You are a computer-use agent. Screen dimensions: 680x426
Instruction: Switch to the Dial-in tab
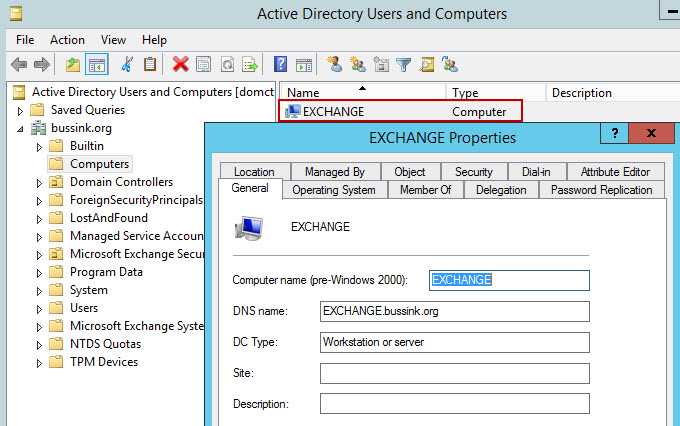click(x=537, y=172)
